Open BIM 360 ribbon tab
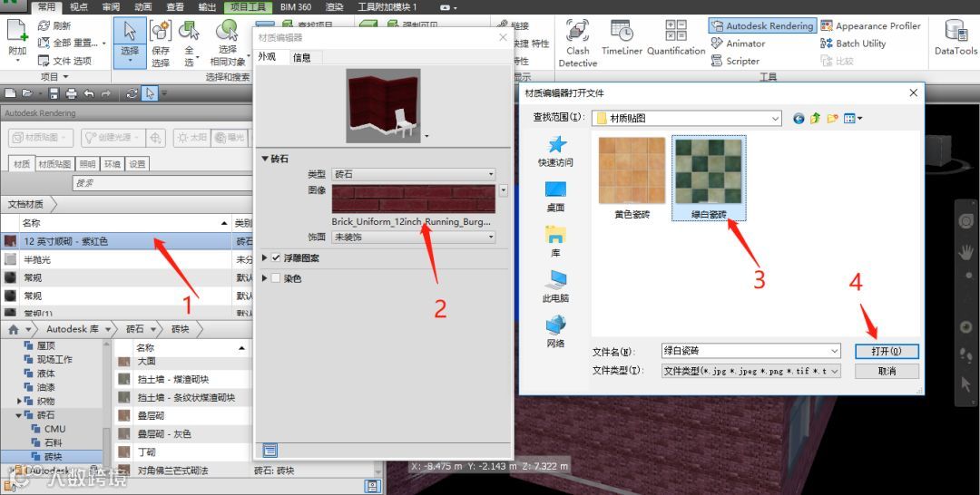 (x=296, y=7)
